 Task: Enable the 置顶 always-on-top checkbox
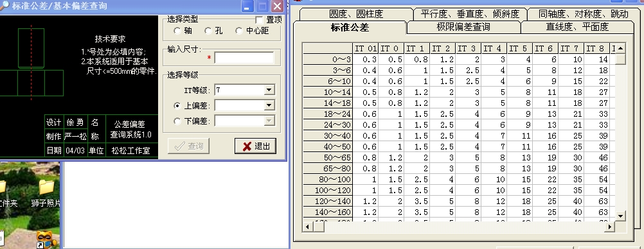click(259, 20)
